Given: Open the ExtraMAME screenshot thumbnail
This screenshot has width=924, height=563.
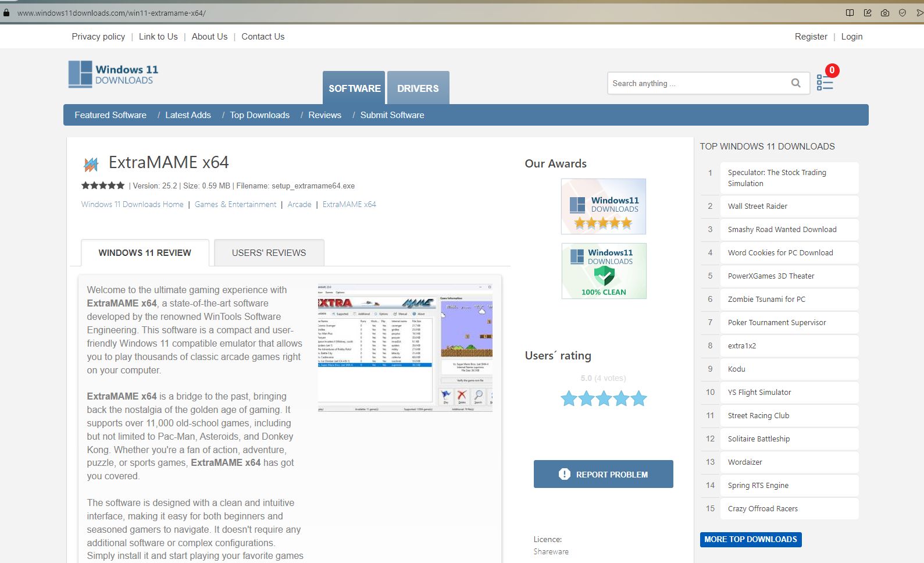Looking at the screenshot, I should click(x=405, y=348).
